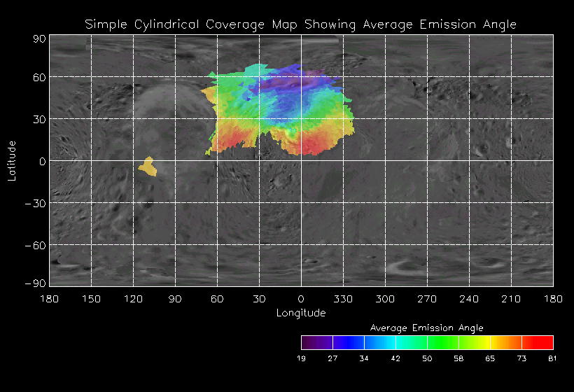The image size is (574, 392).
Task: Select the orange colorbar segment
Action: pyautogui.click(x=506, y=342)
